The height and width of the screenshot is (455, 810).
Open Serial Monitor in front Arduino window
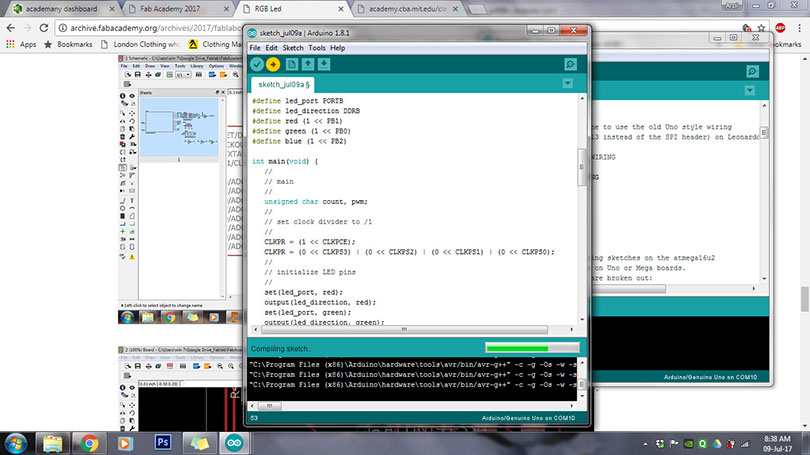coord(570,64)
